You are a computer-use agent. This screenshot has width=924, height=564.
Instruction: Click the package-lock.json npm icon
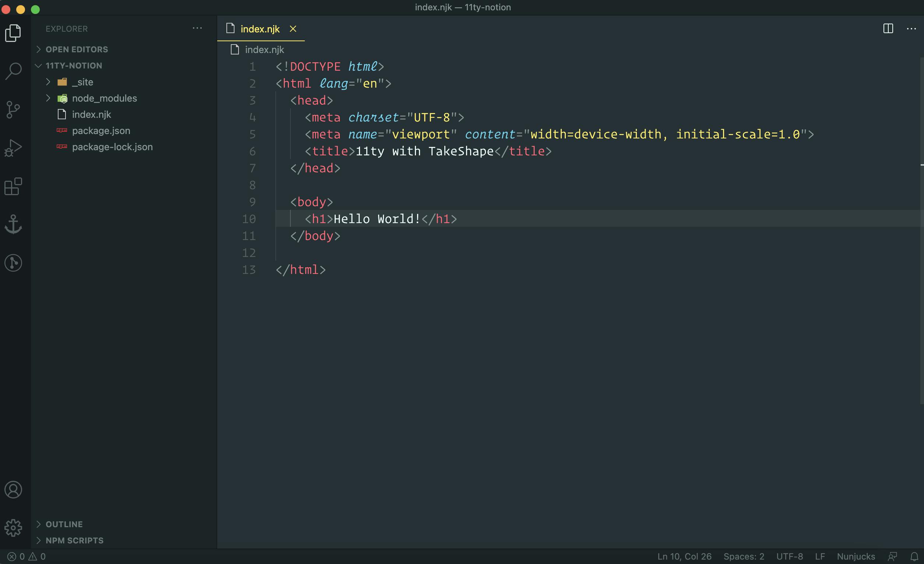[x=62, y=147]
